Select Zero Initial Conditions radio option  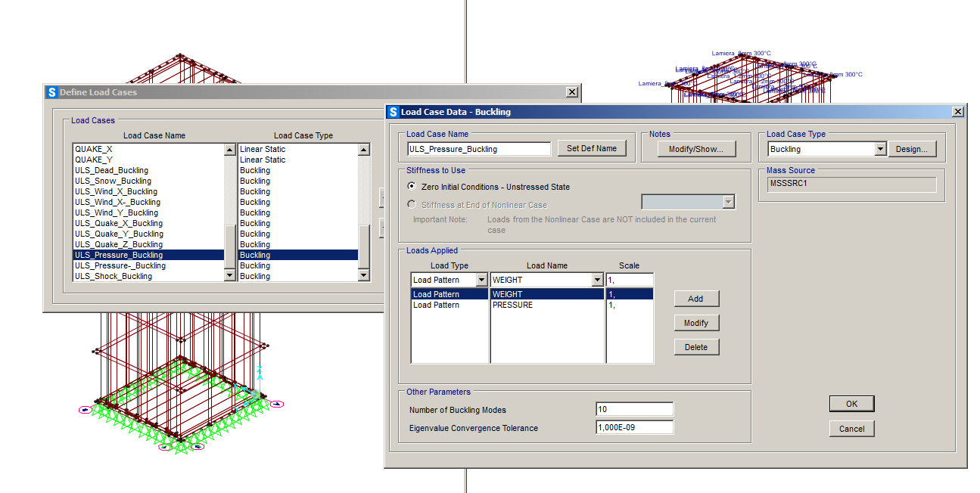tap(412, 187)
